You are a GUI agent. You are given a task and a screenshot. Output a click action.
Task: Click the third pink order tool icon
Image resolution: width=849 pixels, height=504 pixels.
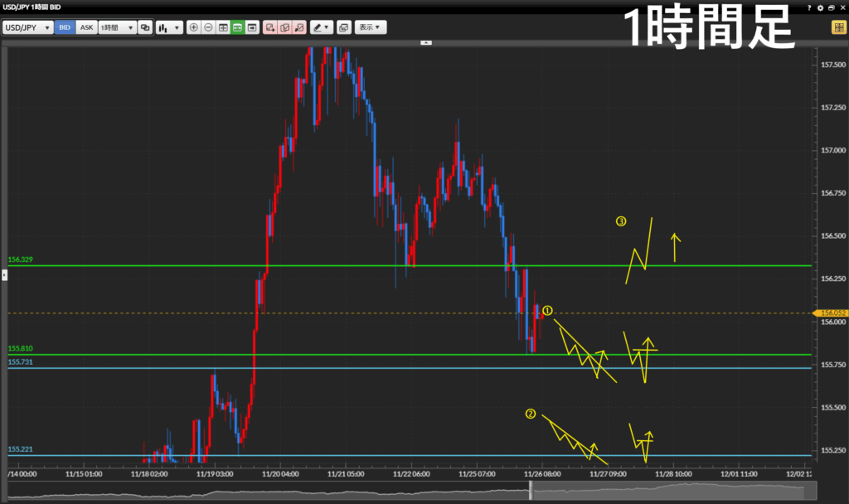[x=298, y=27]
